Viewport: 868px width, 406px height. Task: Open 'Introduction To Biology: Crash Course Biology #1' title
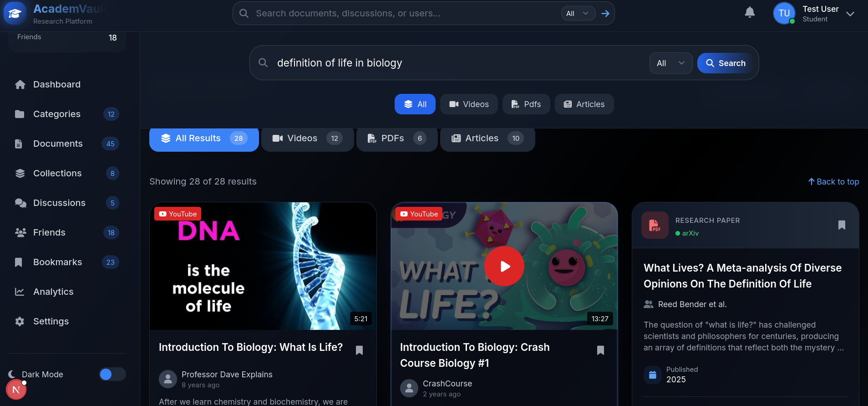tap(475, 355)
